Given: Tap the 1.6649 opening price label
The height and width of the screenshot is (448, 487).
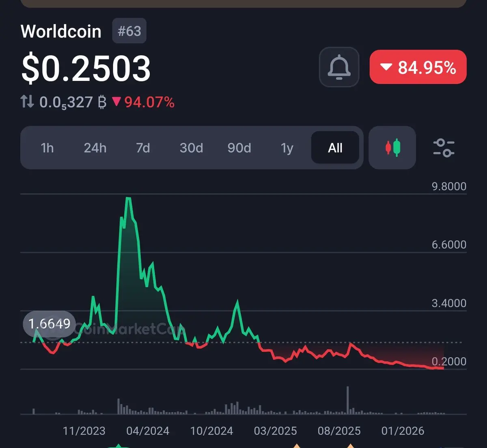Looking at the screenshot, I should tap(50, 324).
